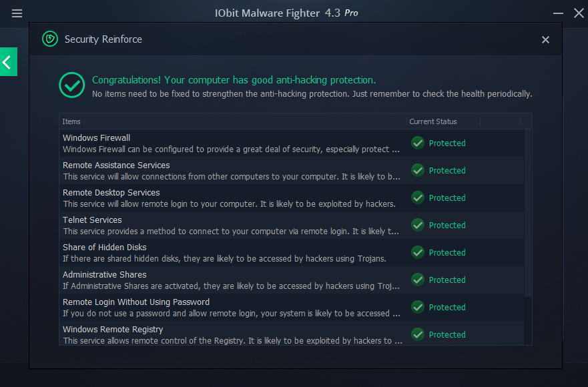Click Protected status for Share of Hidden Disks
This screenshot has width=588, height=387.
[x=447, y=253]
